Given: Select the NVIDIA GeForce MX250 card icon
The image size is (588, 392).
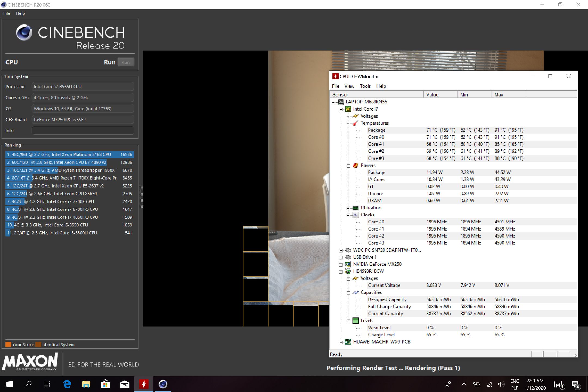Looking at the screenshot, I should click(x=348, y=264).
